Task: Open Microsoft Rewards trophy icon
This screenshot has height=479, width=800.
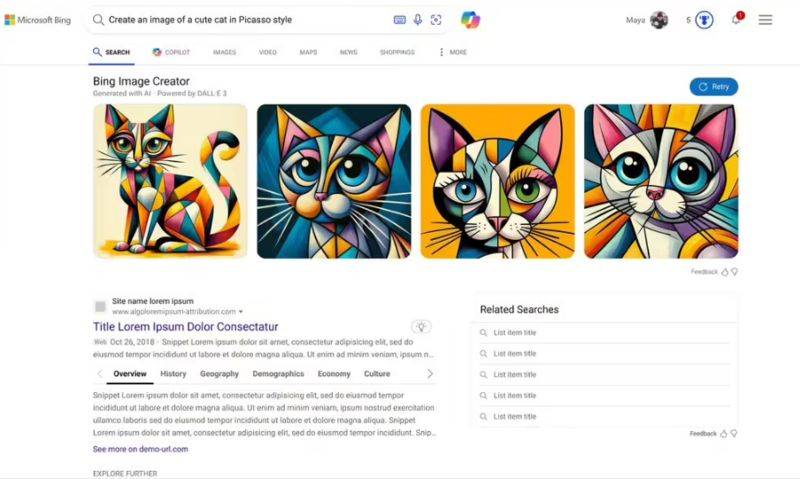Action: (704, 20)
